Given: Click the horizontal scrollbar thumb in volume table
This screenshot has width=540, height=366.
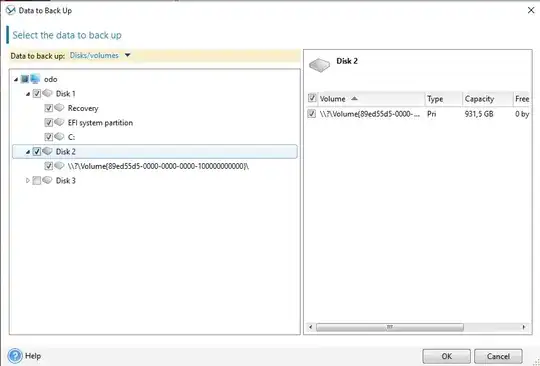Looking at the screenshot, I should coord(390,327).
